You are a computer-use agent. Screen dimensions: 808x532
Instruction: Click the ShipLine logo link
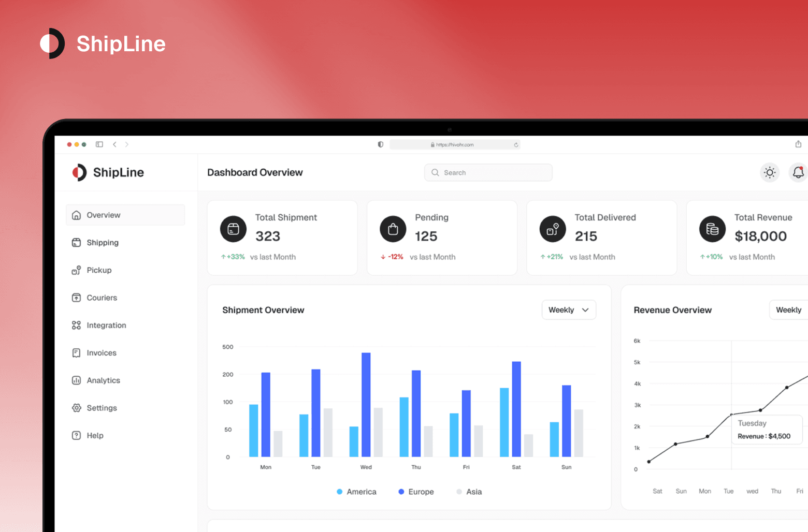click(x=108, y=172)
